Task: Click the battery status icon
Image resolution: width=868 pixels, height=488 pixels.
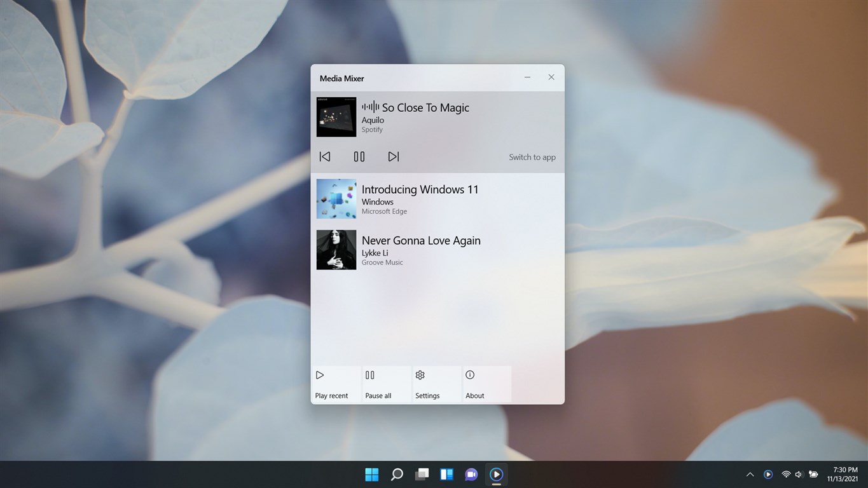Action: click(x=813, y=474)
